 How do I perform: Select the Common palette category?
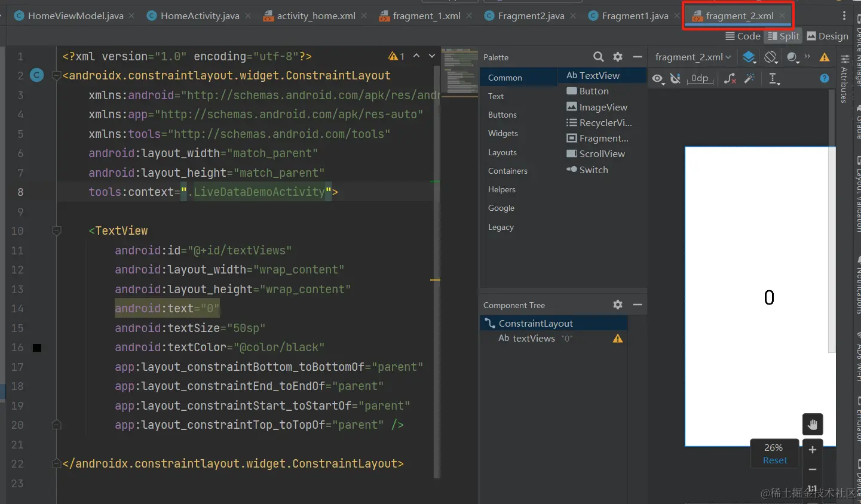click(x=519, y=78)
